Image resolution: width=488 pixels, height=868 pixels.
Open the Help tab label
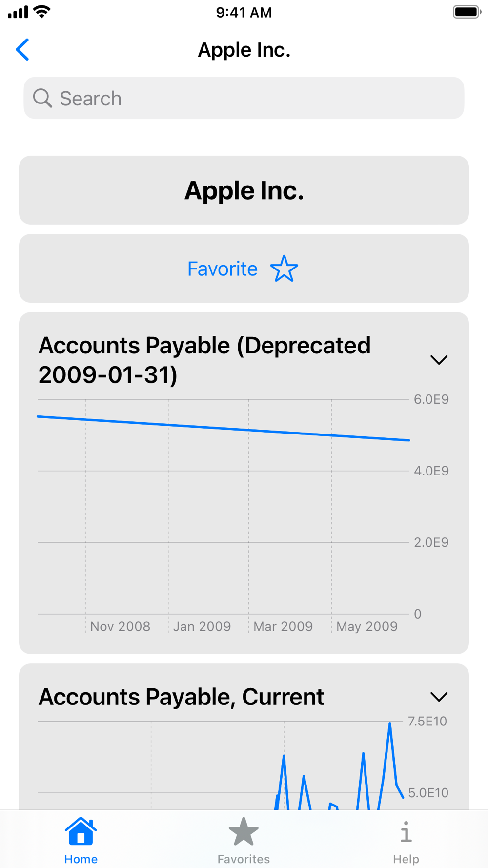point(406,859)
